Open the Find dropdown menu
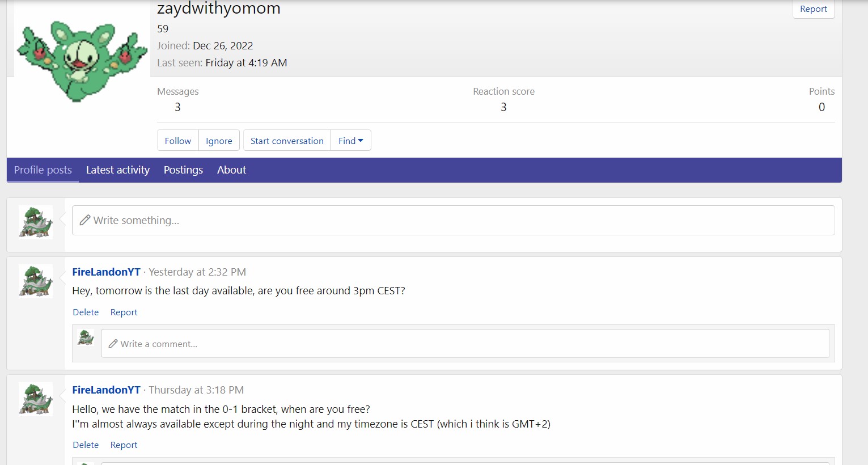Image resolution: width=868 pixels, height=465 pixels. 350,141
